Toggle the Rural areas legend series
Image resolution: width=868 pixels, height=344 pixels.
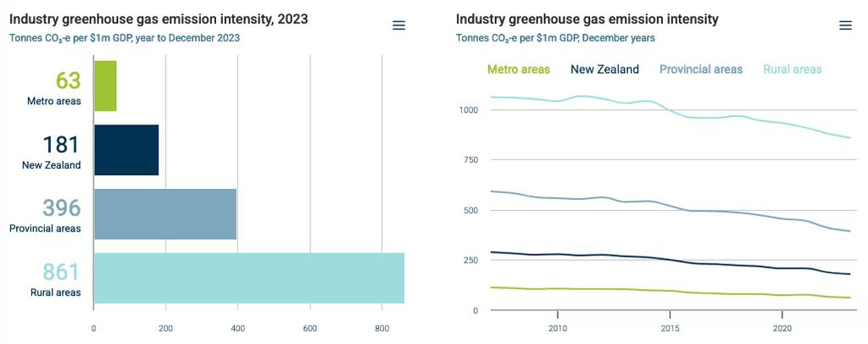[793, 69]
